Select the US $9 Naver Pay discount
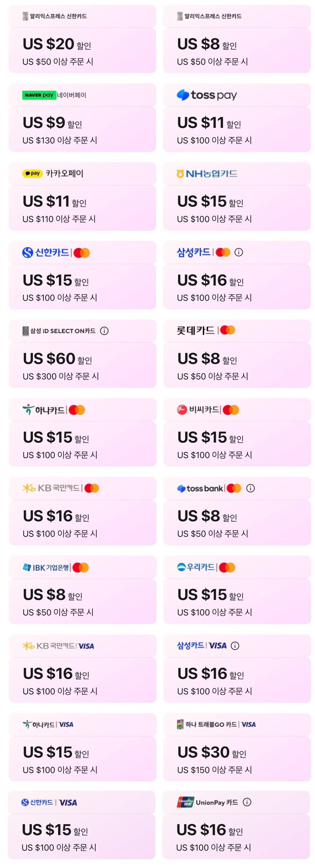 pyautogui.click(x=82, y=129)
